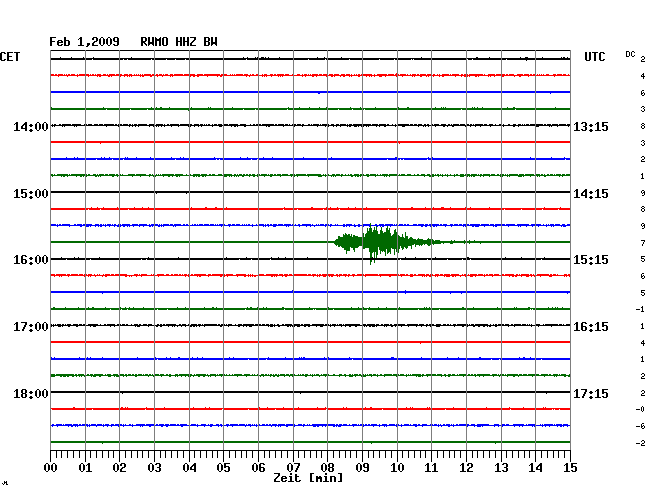Screen dimensions: 650x494
Task: Click minute tick label 02
Action: tap(119, 467)
